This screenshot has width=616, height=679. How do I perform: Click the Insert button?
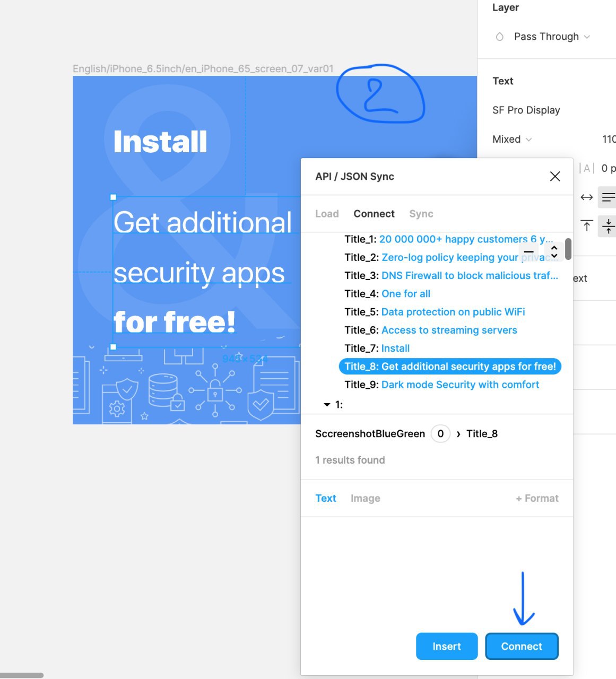[447, 646]
